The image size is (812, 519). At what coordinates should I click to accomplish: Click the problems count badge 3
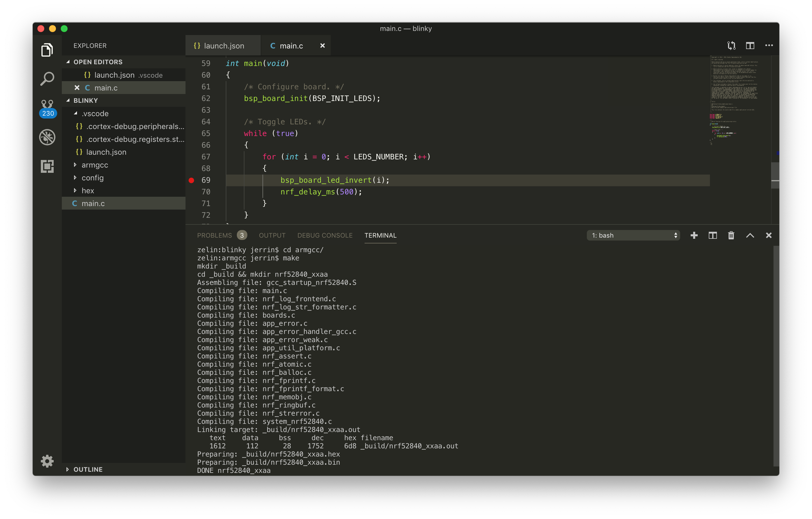click(x=242, y=235)
